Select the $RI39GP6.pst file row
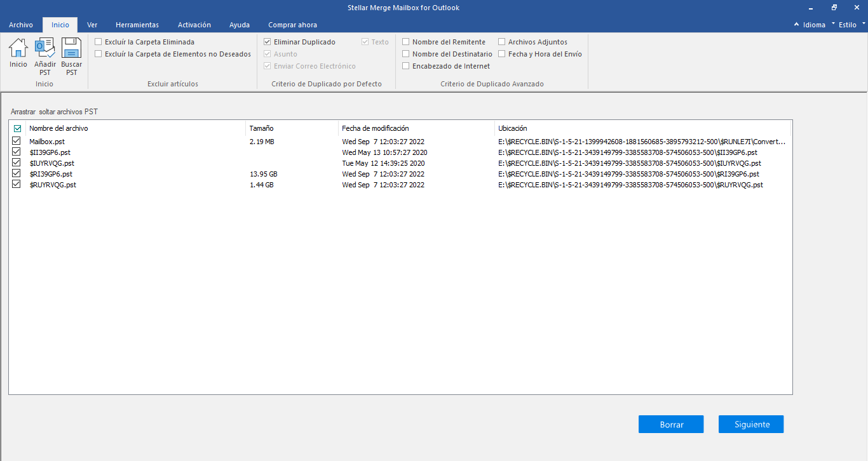Screen dimensions: 868x461 click(51, 174)
